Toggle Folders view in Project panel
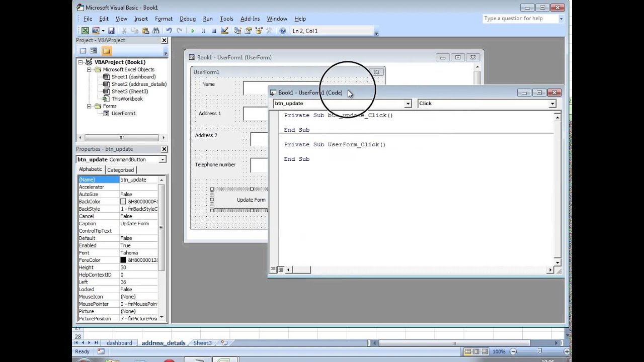644x362 pixels. [106, 51]
